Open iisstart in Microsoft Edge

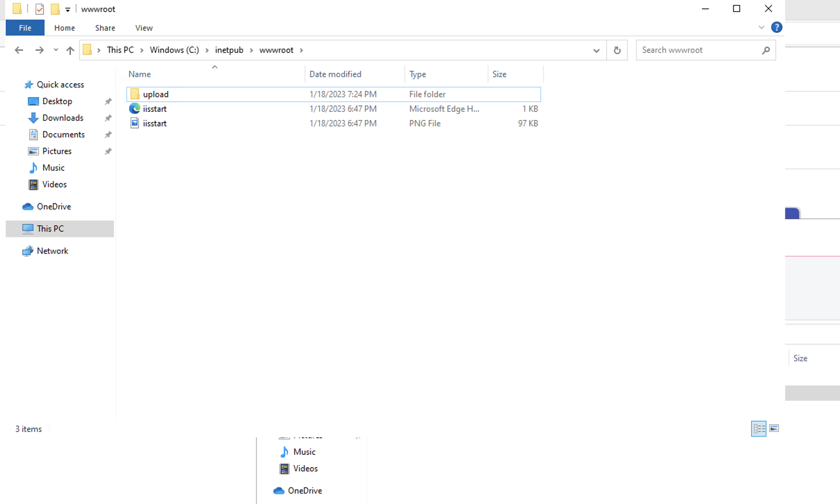[x=155, y=108]
